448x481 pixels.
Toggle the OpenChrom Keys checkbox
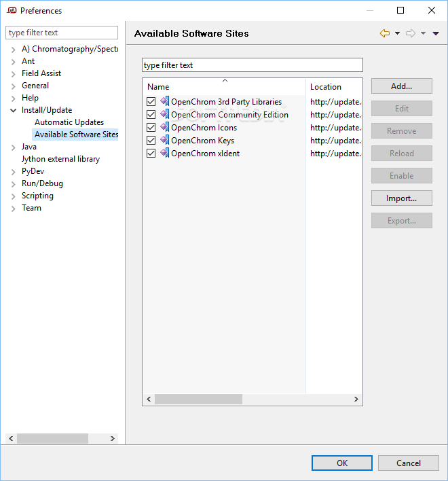(x=151, y=140)
